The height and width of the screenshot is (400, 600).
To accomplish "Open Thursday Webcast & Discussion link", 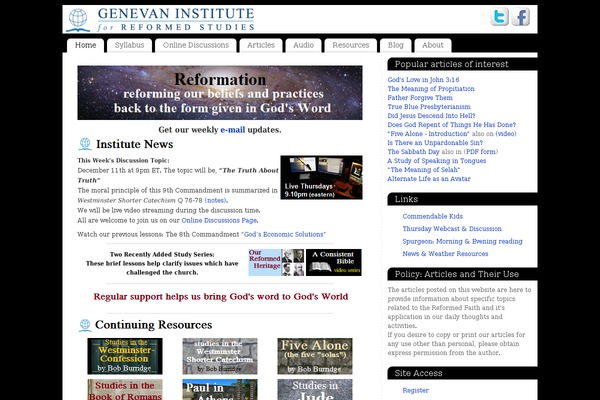I will click(452, 229).
